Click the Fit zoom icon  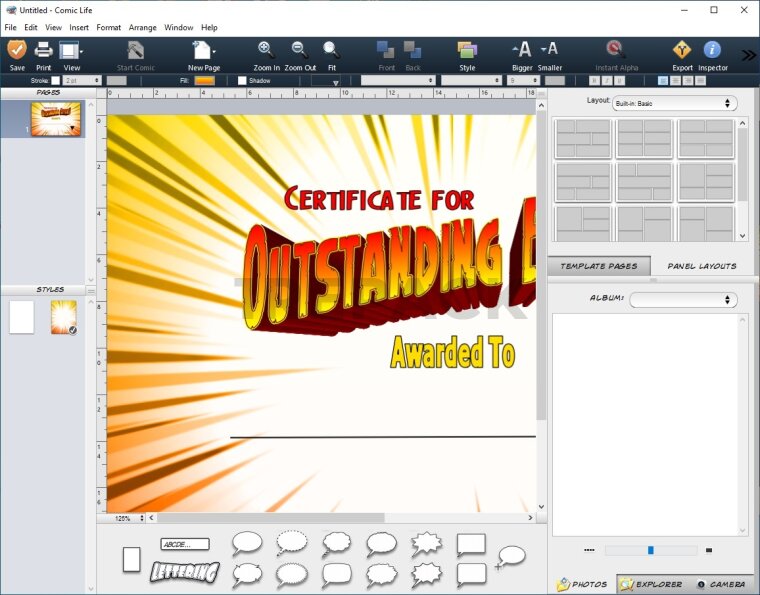pos(331,50)
